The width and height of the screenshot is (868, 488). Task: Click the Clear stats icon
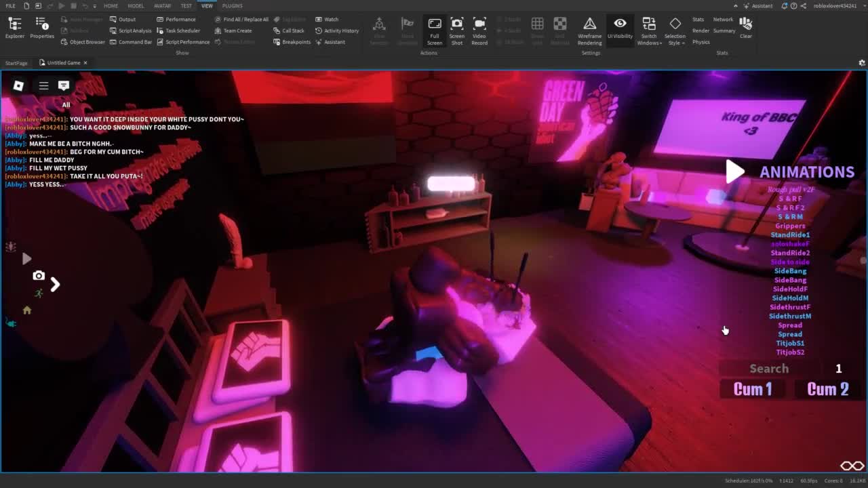click(746, 27)
